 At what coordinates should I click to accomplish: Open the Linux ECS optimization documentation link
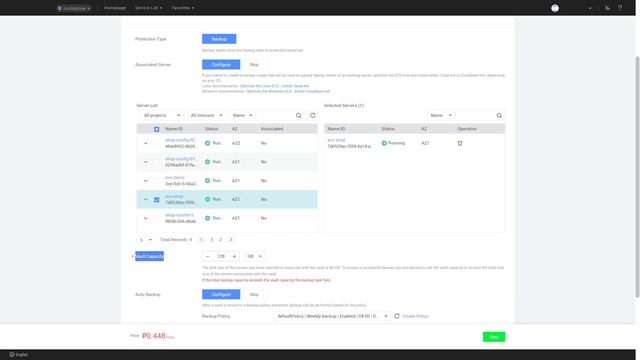click(260, 86)
